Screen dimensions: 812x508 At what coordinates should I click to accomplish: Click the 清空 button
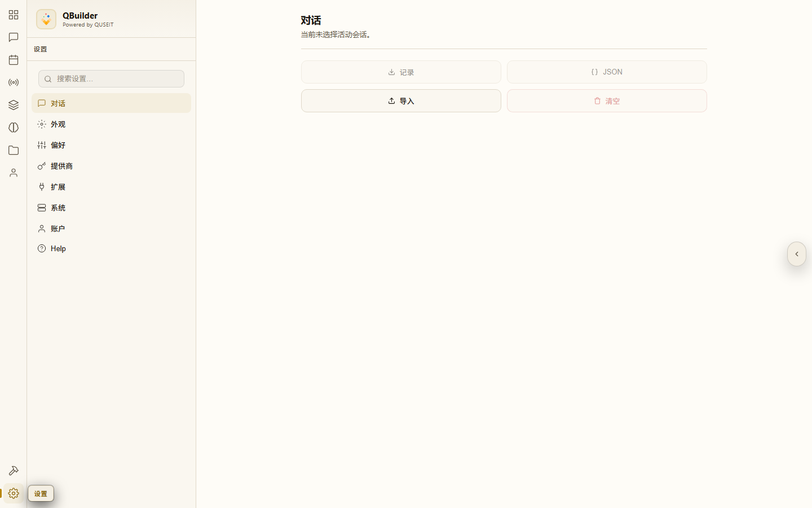(607, 101)
